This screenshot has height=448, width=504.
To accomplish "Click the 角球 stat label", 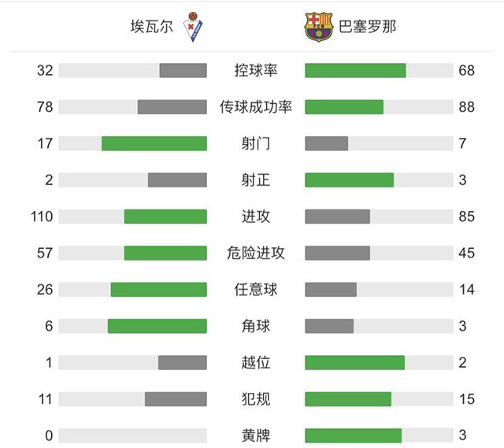I will point(256,326).
